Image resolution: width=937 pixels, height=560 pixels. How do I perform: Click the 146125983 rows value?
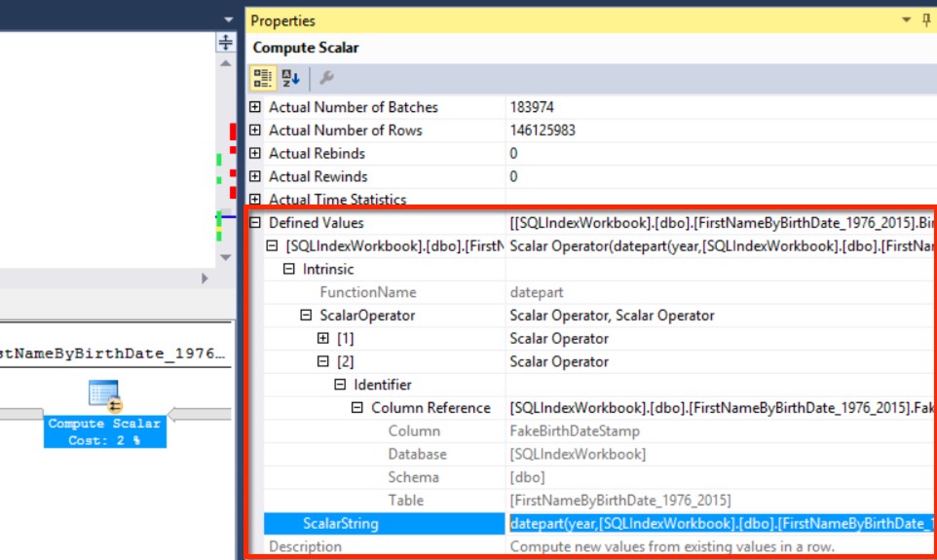pyautogui.click(x=543, y=130)
